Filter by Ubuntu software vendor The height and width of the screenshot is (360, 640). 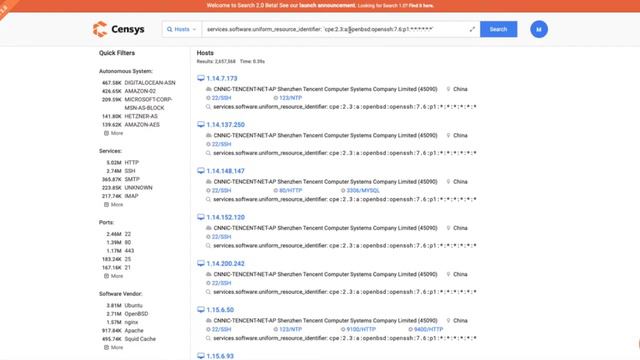click(x=133, y=306)
